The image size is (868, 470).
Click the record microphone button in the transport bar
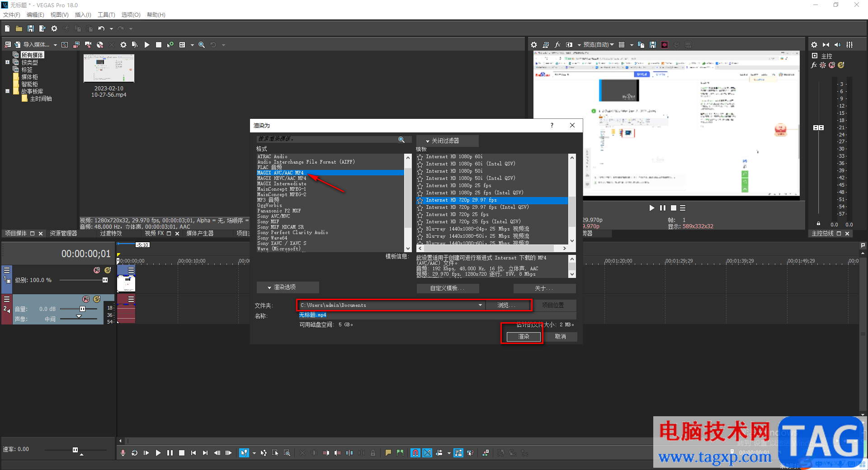tap(123, 453)
